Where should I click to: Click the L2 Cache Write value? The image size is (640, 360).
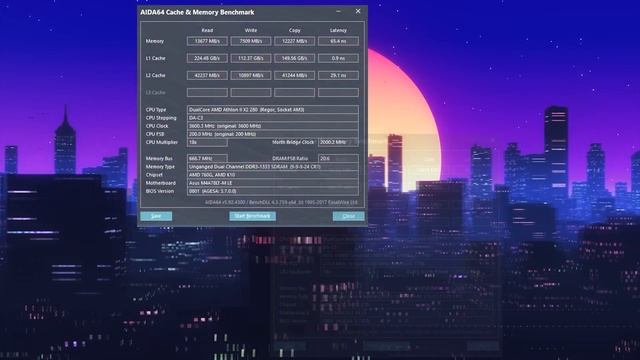251,76
